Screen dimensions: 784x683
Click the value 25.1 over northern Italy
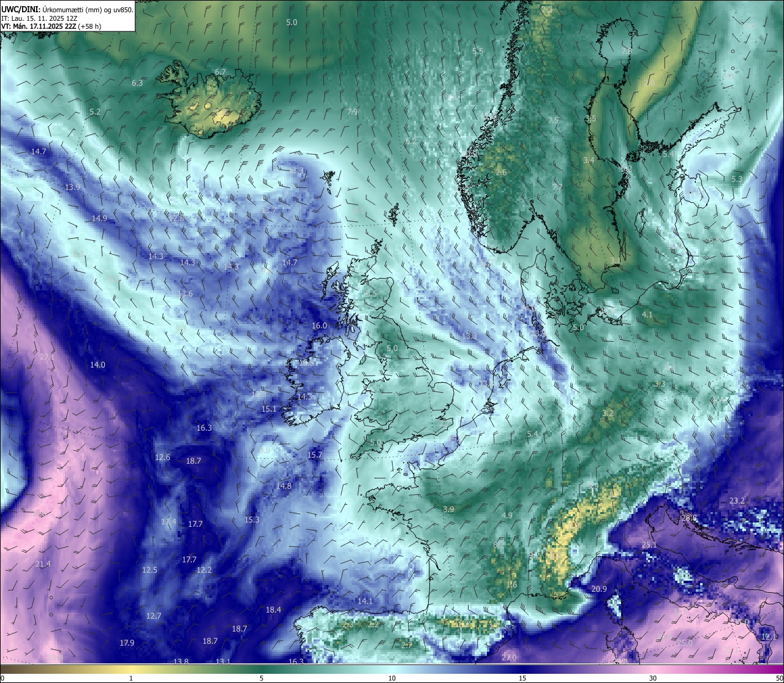point(649,545)
